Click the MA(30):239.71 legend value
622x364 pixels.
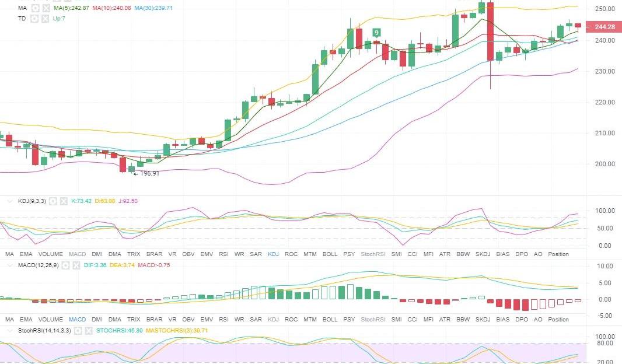click(153, 8)
